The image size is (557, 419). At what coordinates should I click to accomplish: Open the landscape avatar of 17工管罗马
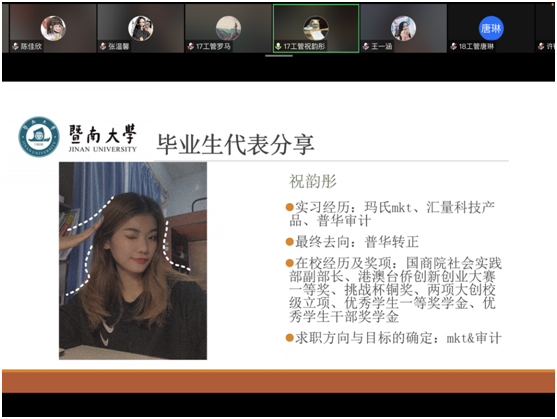[x=228, y=28]
